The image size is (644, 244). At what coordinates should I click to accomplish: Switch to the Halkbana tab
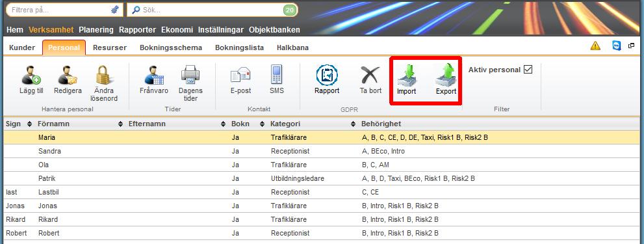[292, 47]
